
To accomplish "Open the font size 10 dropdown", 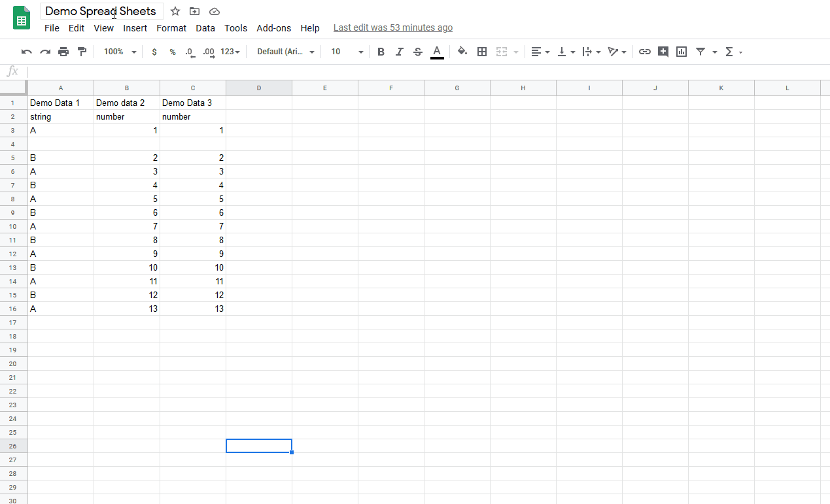I will 347,52.
